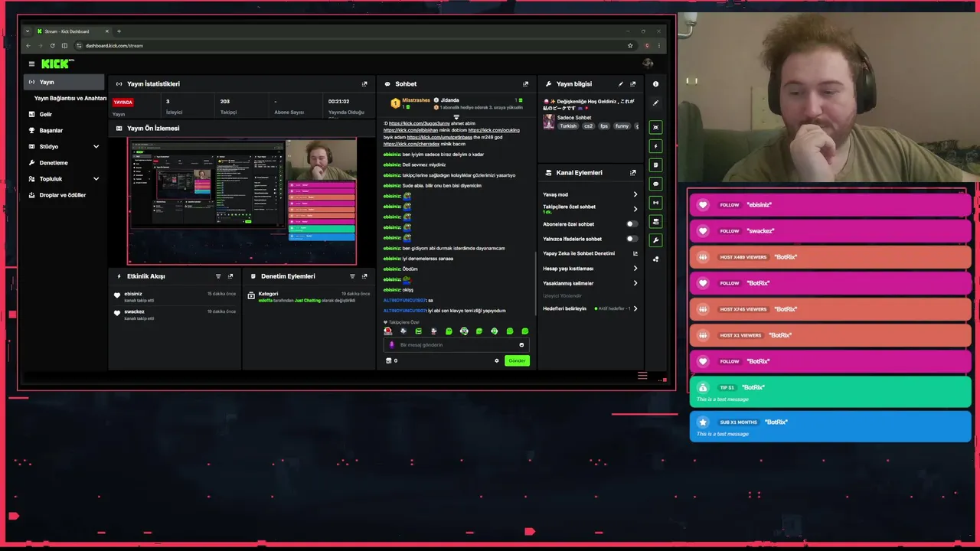Click the Misstrashes leaderboard name
Viewport: 980px width, 551px height.
[416, 100]
